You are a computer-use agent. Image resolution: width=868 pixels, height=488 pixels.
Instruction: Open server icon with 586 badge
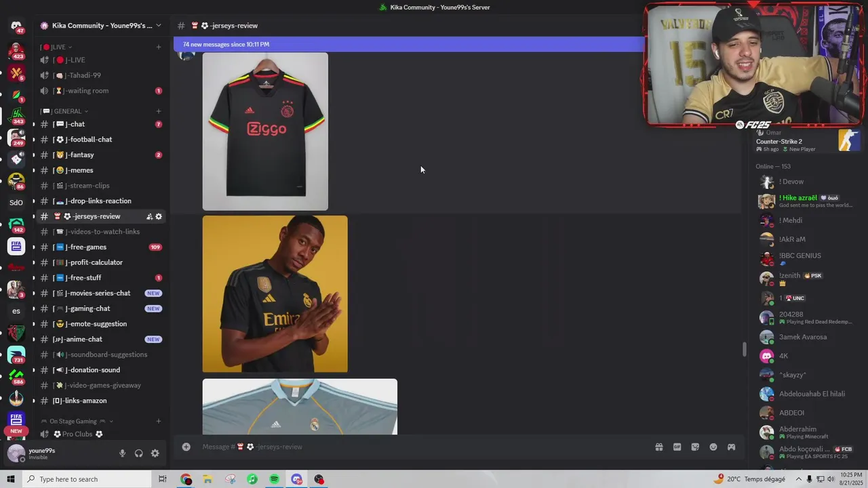[x=16, y=376]
